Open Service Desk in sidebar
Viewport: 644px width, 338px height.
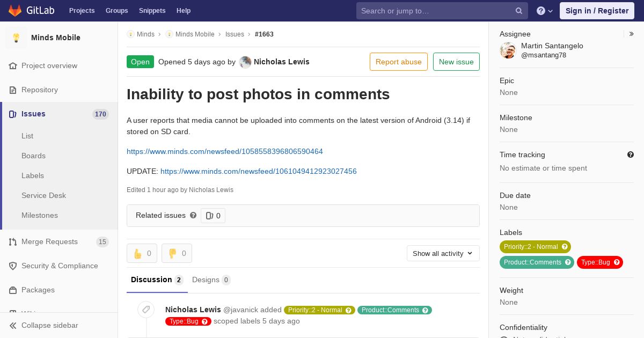click(x=43, y=195)
